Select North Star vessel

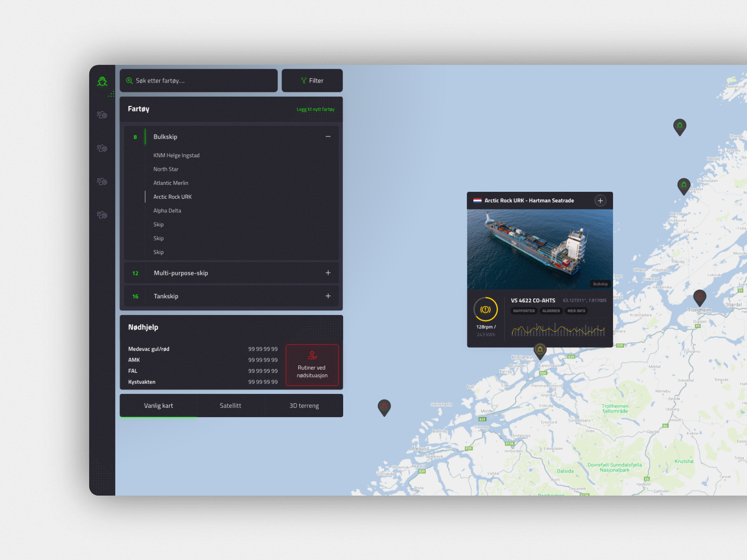(166, 169)
